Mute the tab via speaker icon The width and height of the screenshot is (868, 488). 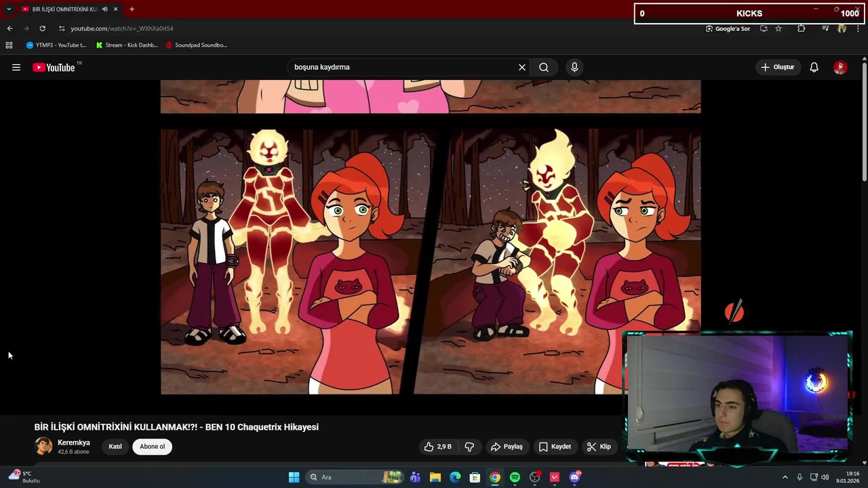point(104,9)
